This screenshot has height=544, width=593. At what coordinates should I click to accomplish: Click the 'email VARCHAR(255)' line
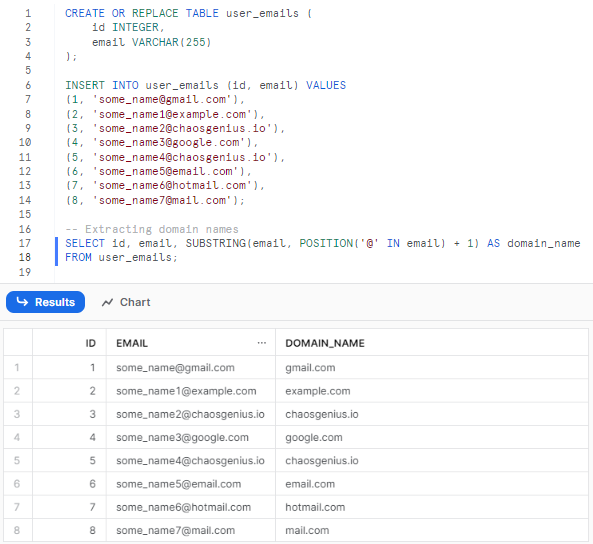[151, 42]
